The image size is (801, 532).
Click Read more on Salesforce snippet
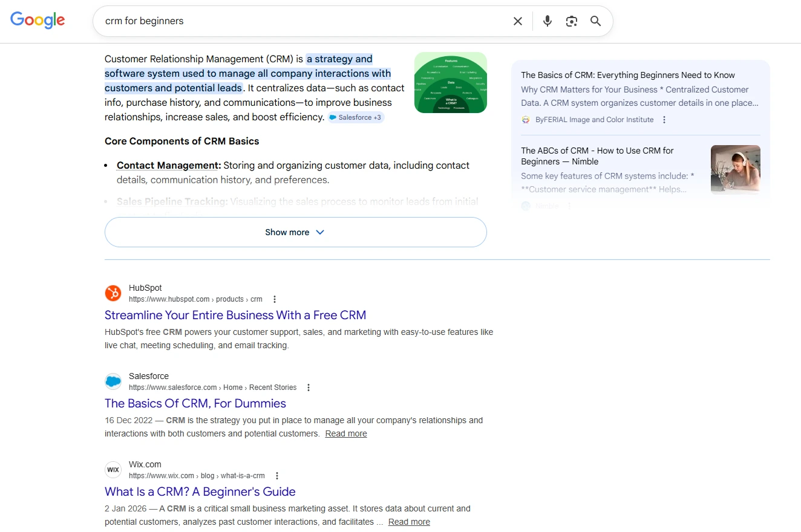click(x=345, y=433)
